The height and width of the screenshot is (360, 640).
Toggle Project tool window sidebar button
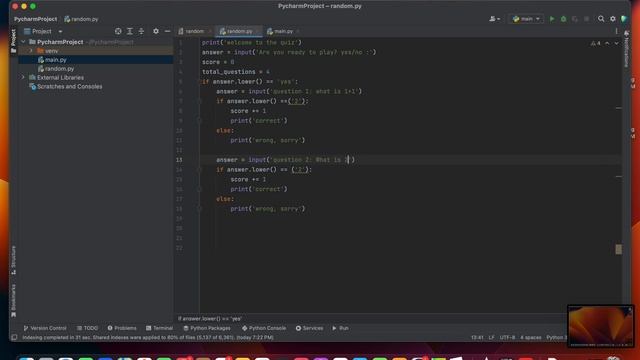click(x=13, y=41)
